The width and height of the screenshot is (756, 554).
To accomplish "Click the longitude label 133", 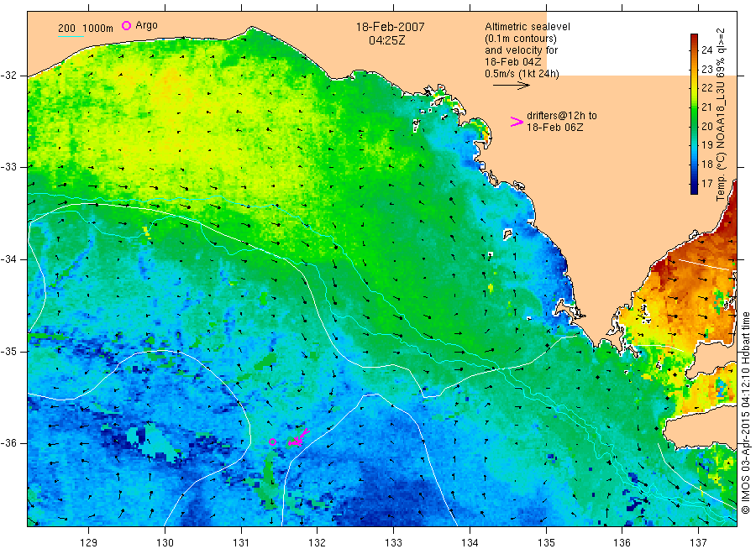I will [x=393, y=543].
